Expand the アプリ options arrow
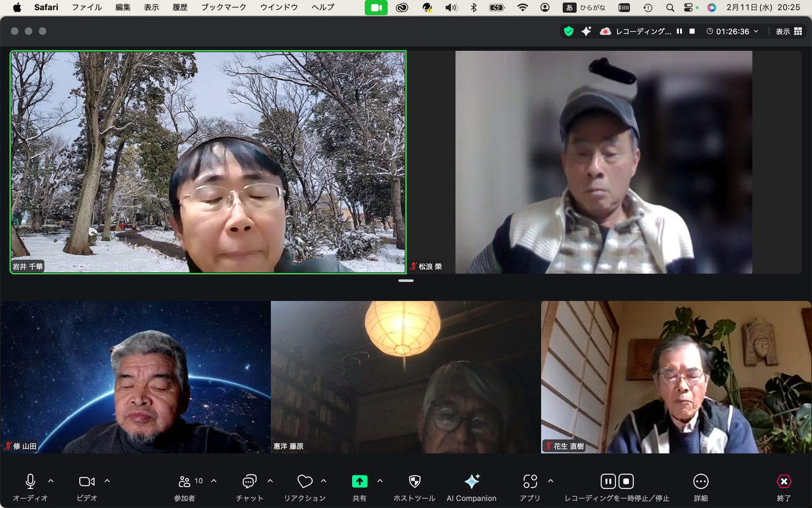 coord(550,481)
